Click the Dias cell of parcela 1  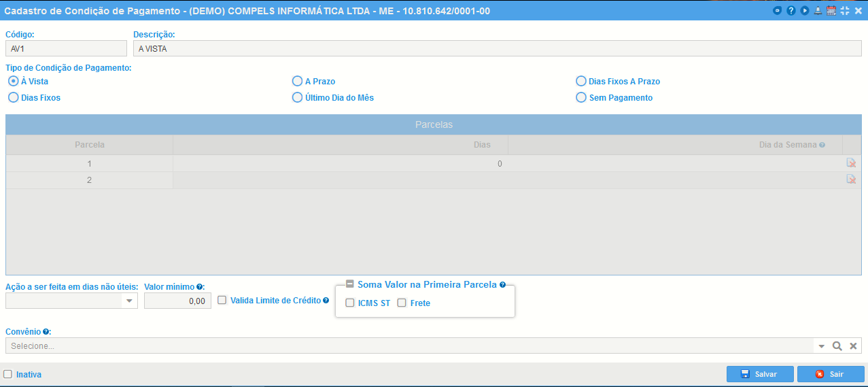[x=341, y=163]
